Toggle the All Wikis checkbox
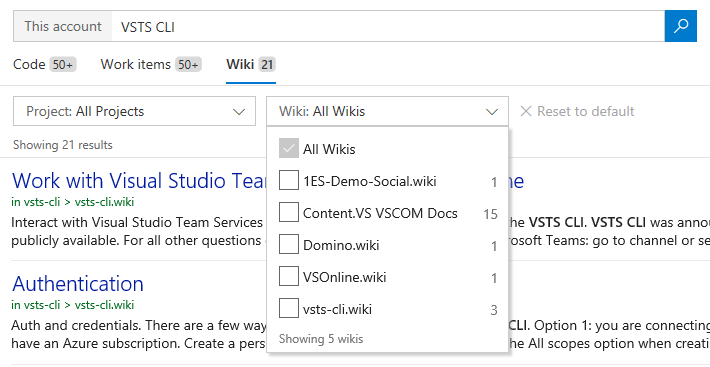Image resolution: width=710 pixels, height=367 pixels. pos(288,149)
